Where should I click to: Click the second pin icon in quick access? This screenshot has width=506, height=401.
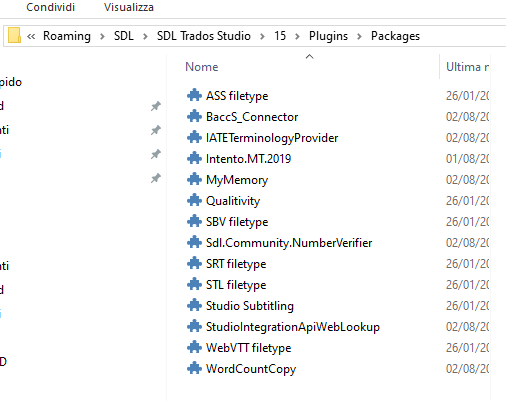click(x=156, y=130)
